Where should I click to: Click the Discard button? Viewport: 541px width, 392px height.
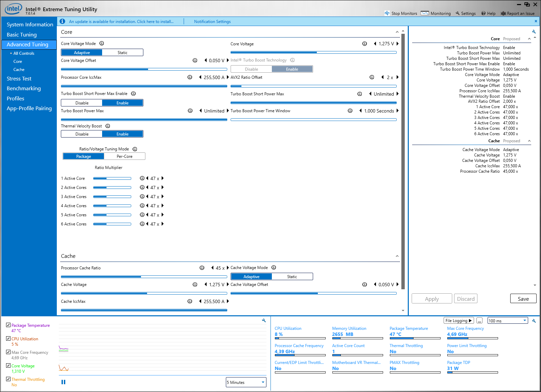(x=466, y=299)
